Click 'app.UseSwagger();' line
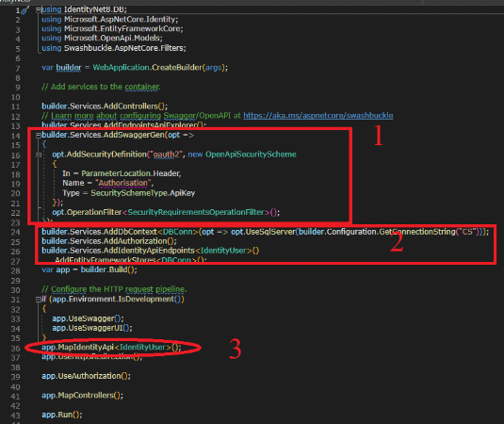504x424 pixels. [x=88, y=318]
